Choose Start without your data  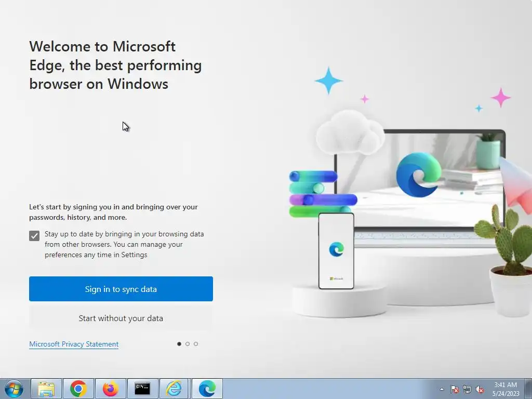tap(121, 318)
